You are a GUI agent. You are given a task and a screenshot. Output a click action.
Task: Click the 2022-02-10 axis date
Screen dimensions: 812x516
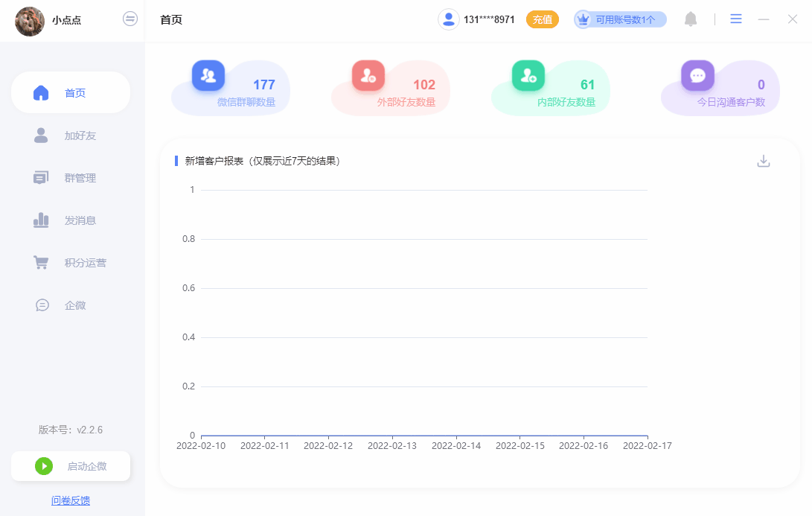tap(201, 446)
